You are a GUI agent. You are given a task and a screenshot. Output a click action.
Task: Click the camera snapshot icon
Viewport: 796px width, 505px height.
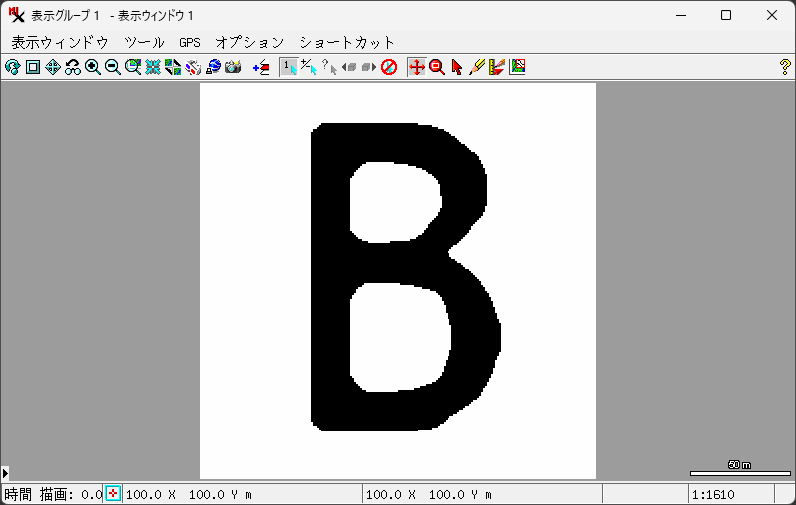[233, 67]
